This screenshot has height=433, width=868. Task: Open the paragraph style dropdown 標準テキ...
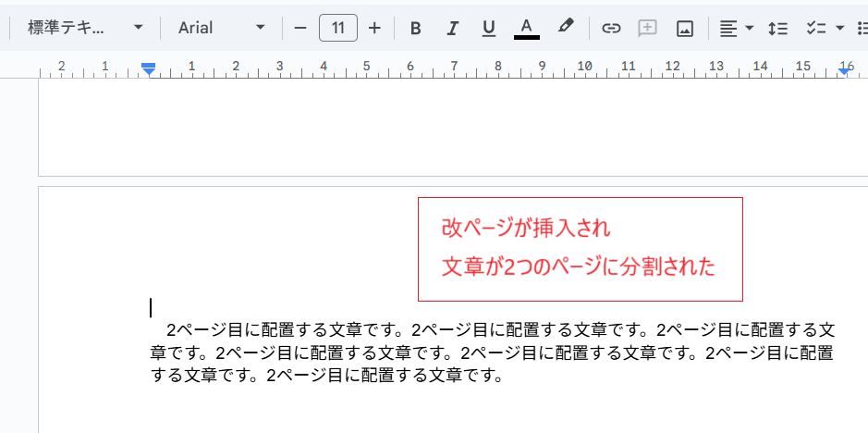tap(85, 28)
